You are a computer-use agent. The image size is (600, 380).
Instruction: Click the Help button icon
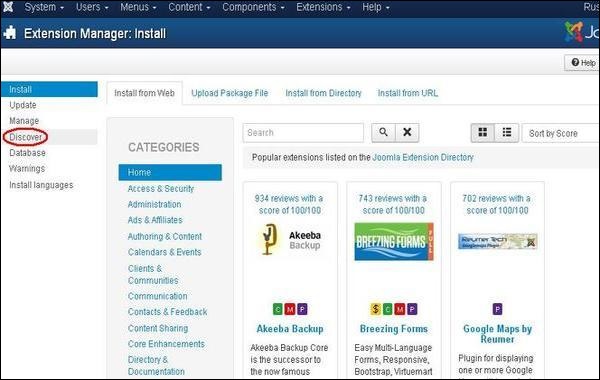tap(575, 62)
